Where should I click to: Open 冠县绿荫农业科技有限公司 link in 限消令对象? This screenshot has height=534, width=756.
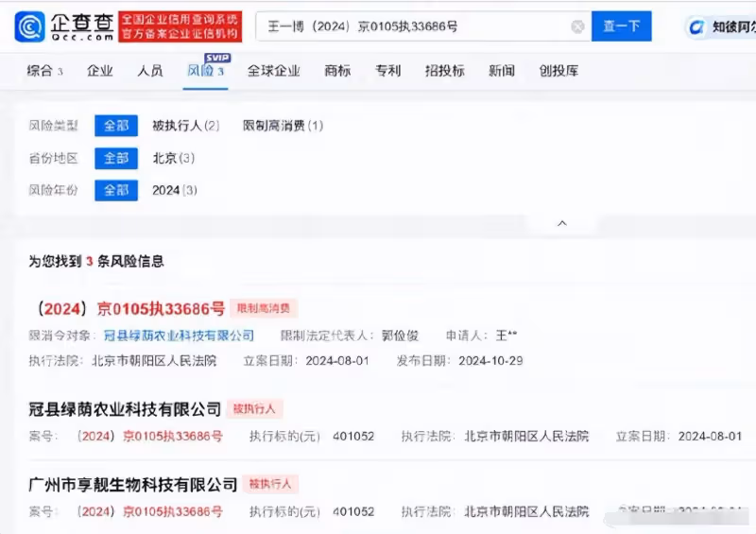coord(179,336)
